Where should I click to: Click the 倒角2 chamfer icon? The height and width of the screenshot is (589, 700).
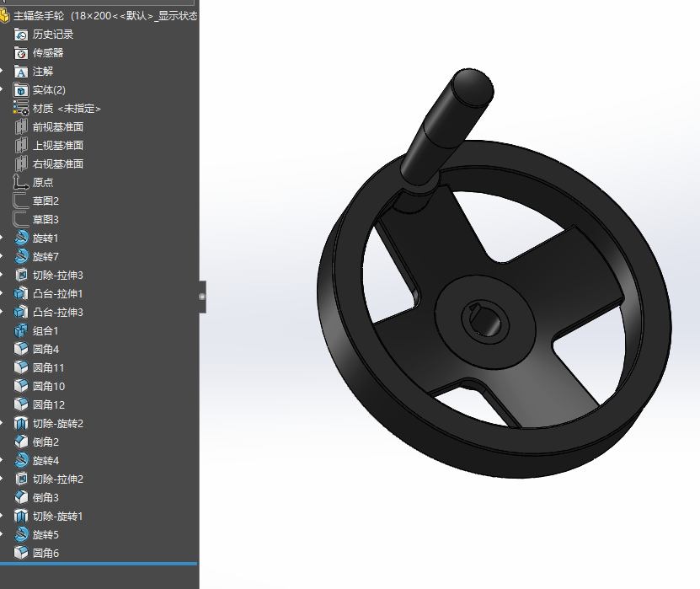click(20, 442)
